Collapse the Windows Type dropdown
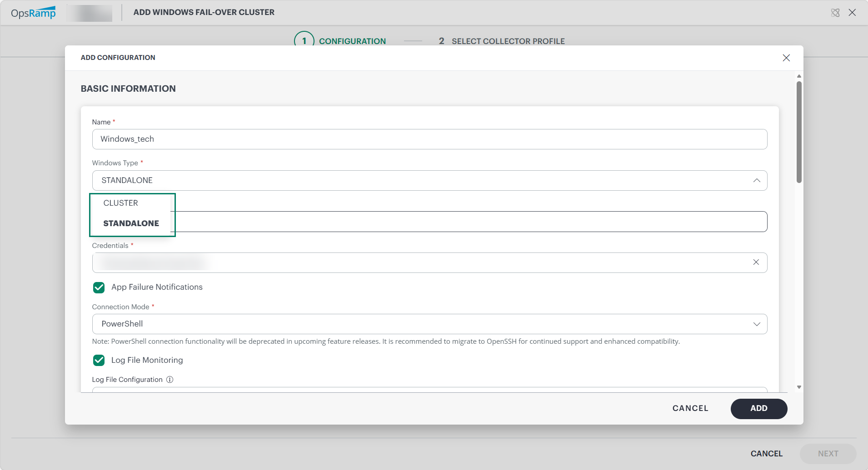The image size is (868, 470). 757,180
